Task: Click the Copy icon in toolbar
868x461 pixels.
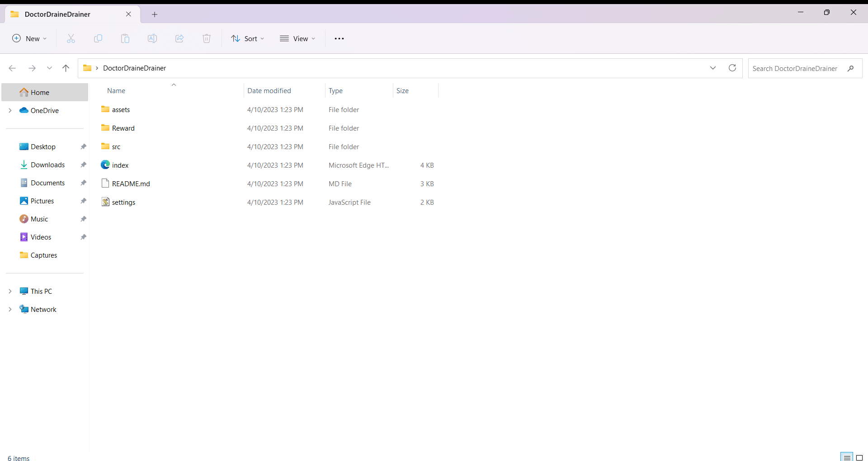Action: [98, 39]
